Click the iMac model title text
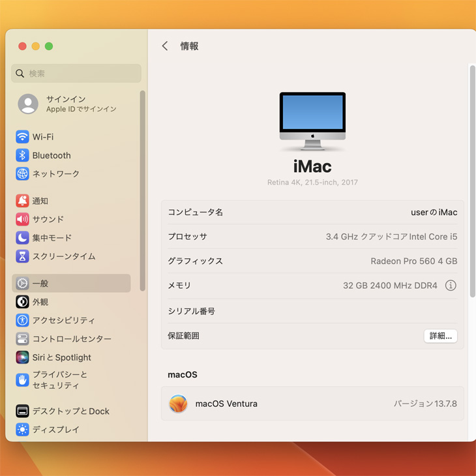 pyautogui.click(x=312, y=166)
